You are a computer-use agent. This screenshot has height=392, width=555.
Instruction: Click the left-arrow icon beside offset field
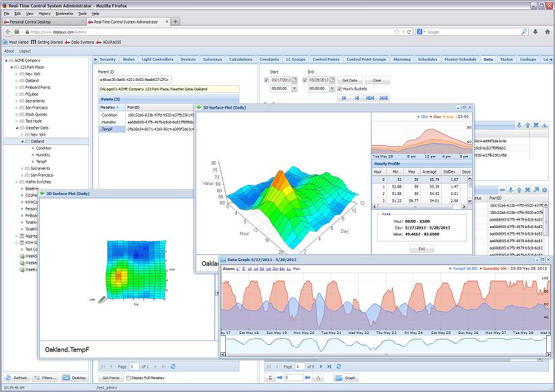[308, 378]
